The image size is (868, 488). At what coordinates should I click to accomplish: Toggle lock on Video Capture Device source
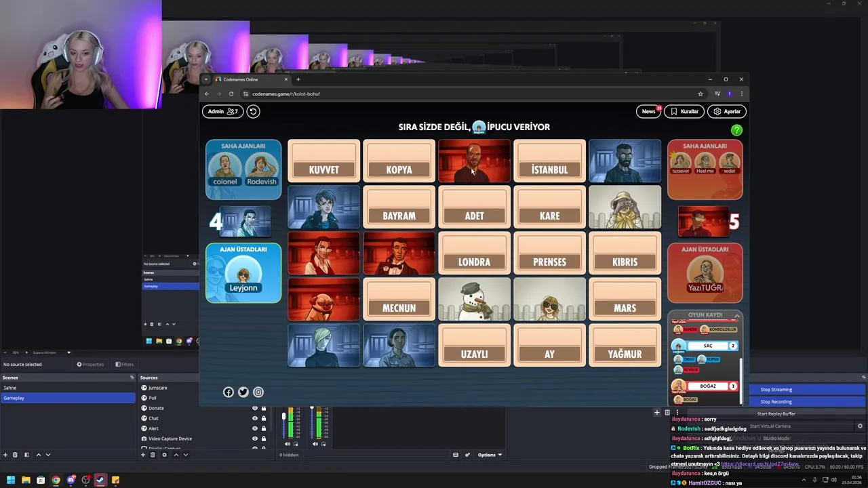pyautogui.click(x=264, y=439)
